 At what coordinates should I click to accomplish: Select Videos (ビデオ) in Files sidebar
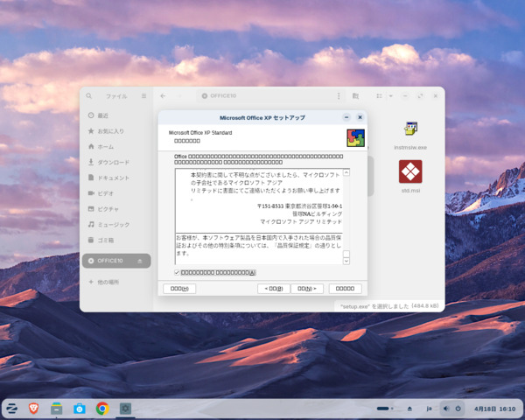[x=116, y=193]
